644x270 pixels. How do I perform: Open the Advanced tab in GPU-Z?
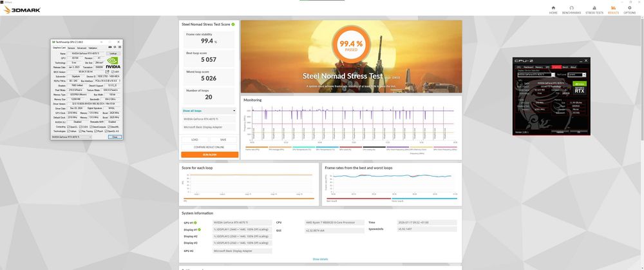82,48
